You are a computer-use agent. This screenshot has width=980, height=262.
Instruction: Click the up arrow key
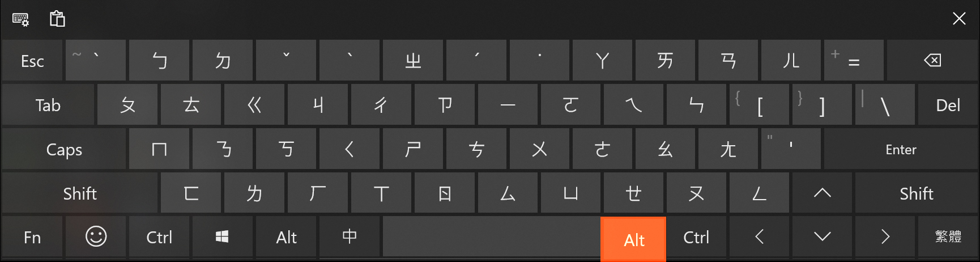point(822,193)
